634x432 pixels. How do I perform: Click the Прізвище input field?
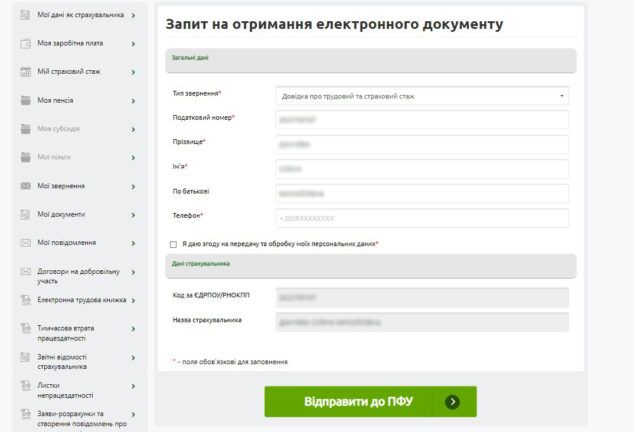click(421, 144)
